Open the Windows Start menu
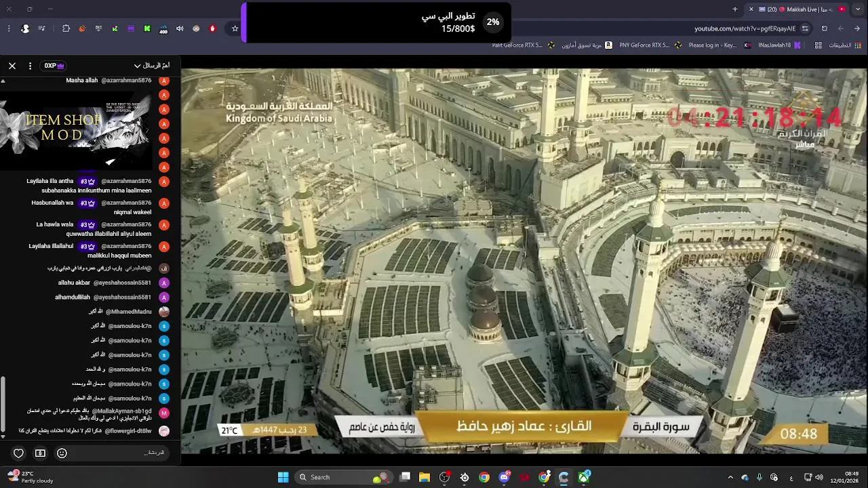This screenshot has width=868, height=488. pyautogui.click(x=283, y=477)
